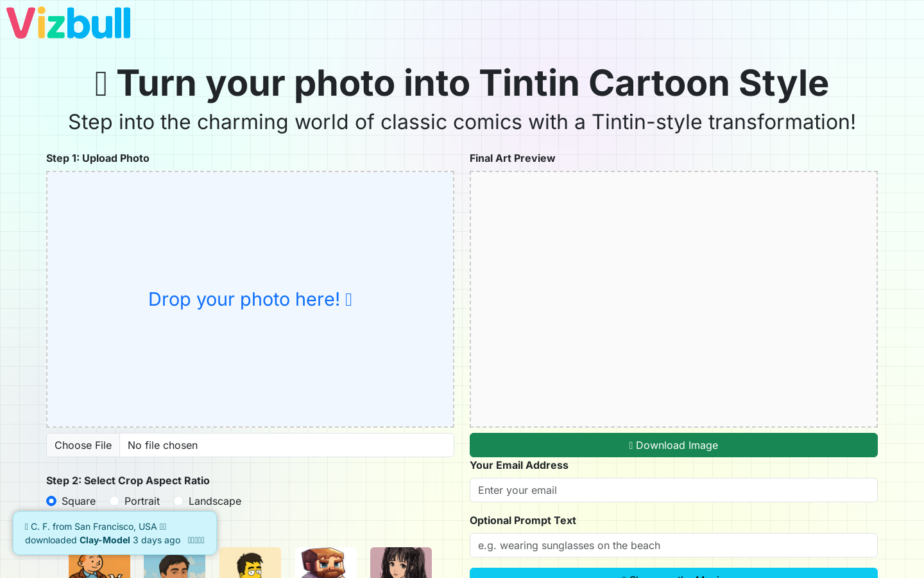
Task: Select the Square aspect ratio
Action: pos(51,501)
